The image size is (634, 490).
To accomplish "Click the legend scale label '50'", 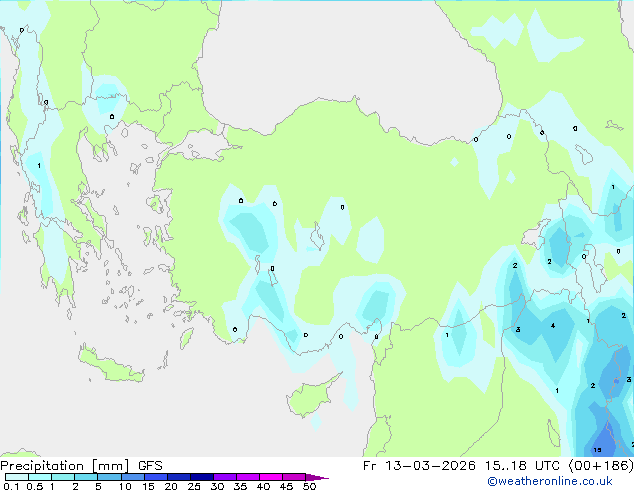I will click(309, 486).
